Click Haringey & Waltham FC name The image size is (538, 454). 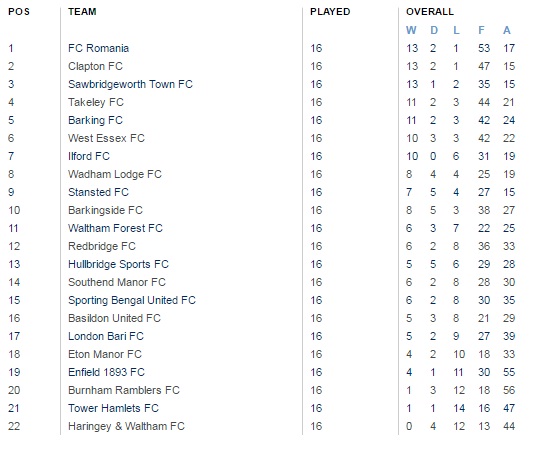click(x=126, y=426)
